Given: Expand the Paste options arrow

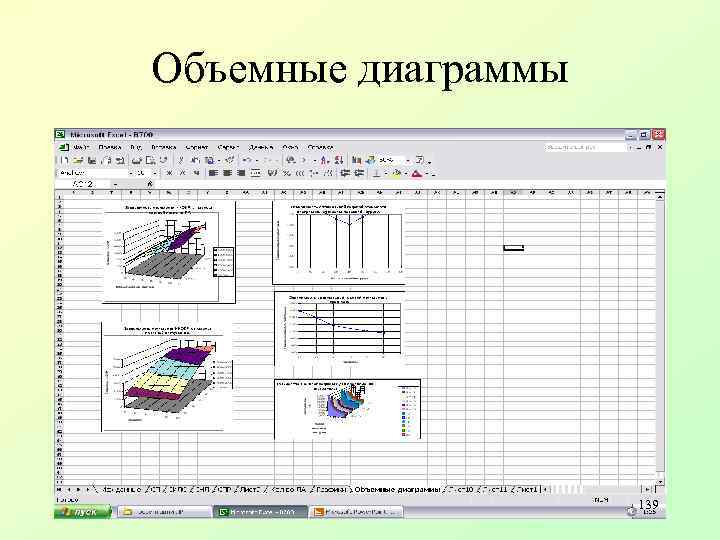Looking at the screenshot, I should (x=219, y=160).
